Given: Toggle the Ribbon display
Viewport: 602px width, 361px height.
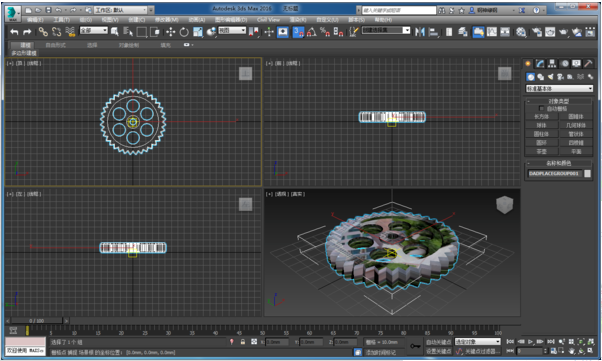Looking at the screenshot, I should pos(478,32).
